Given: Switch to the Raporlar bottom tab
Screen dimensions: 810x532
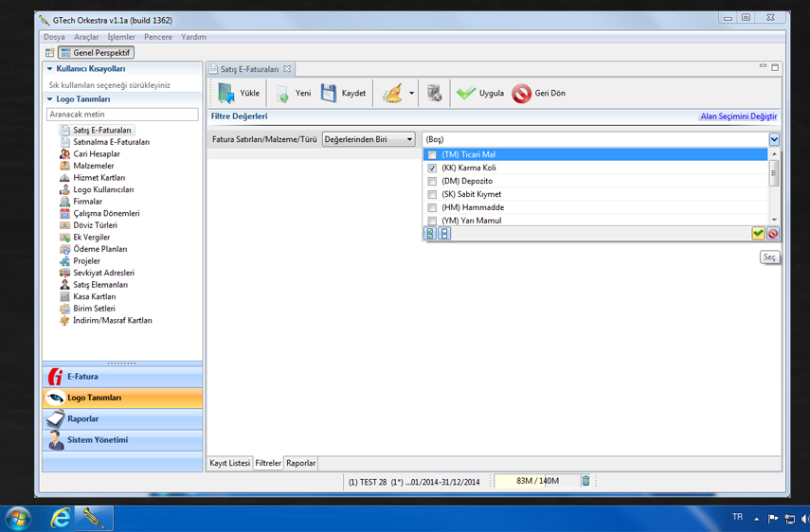Looking at the screenshot, I should [300, 464].
